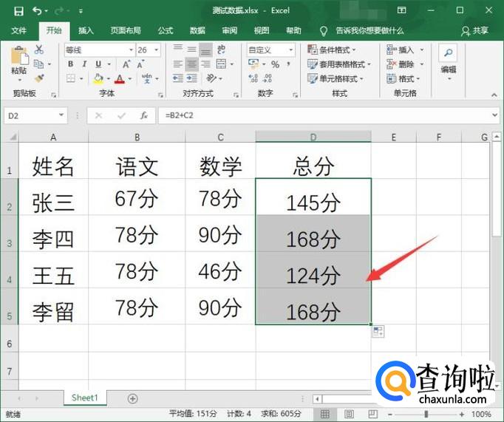Switch to Page Layout view

coord(349,414)
